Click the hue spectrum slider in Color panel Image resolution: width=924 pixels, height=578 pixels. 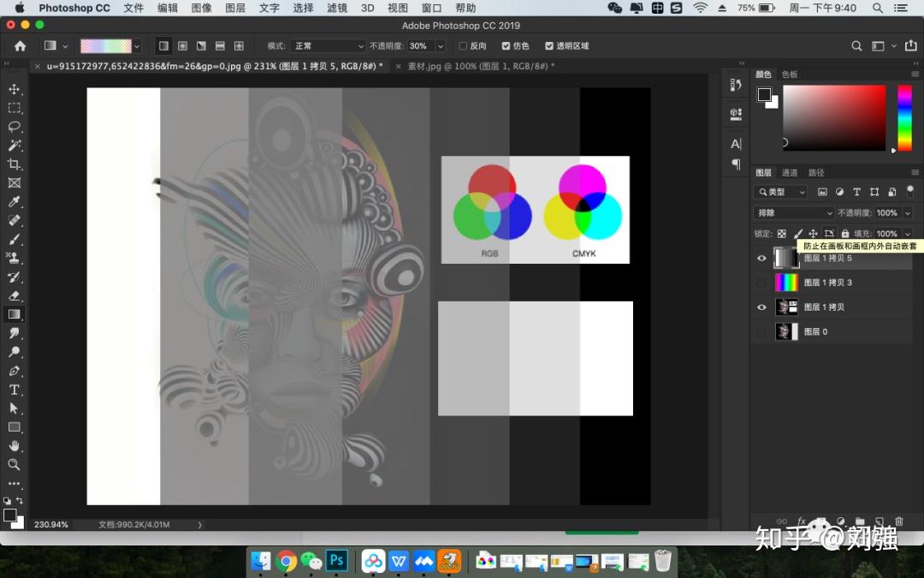tap(904, 118)
